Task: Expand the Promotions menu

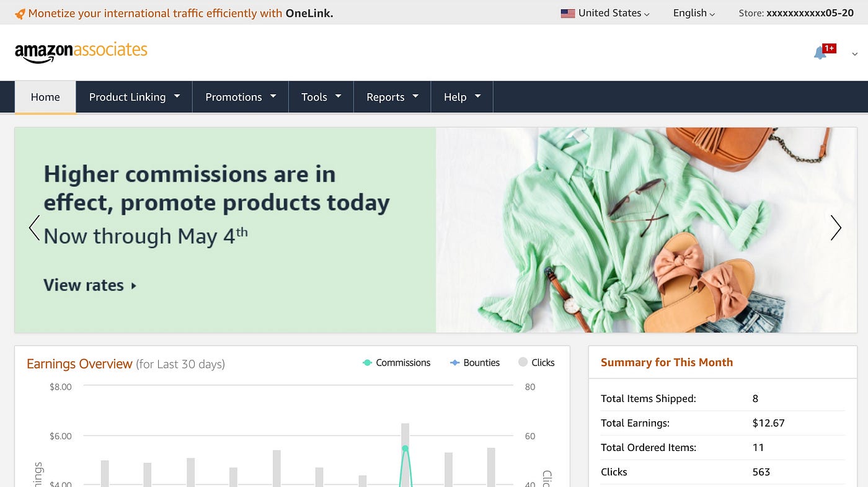Action: click(x=241, y=97)
